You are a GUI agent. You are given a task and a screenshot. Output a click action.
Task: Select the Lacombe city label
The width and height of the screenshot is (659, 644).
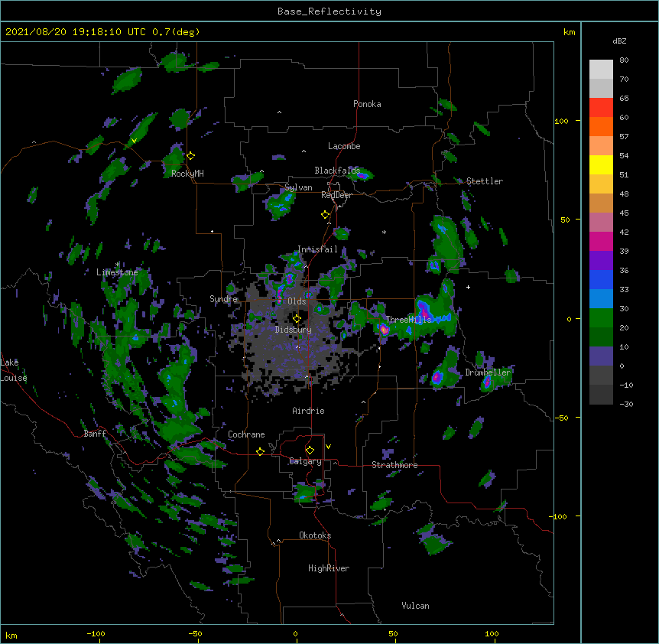(x=344, y=146)
